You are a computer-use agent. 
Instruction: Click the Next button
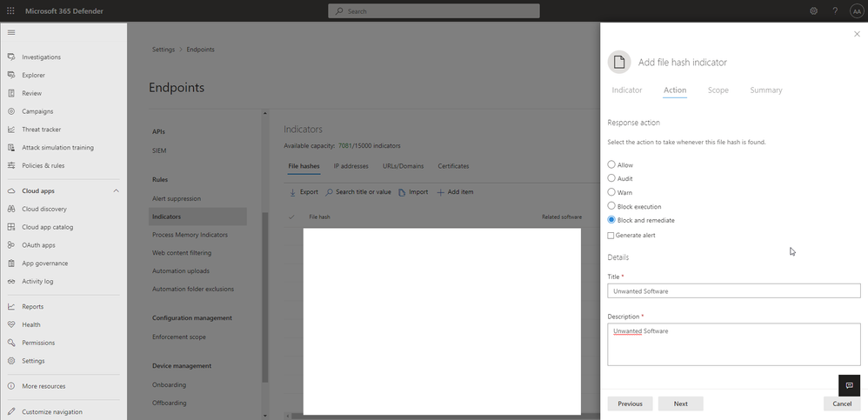[x=681, y=404]
